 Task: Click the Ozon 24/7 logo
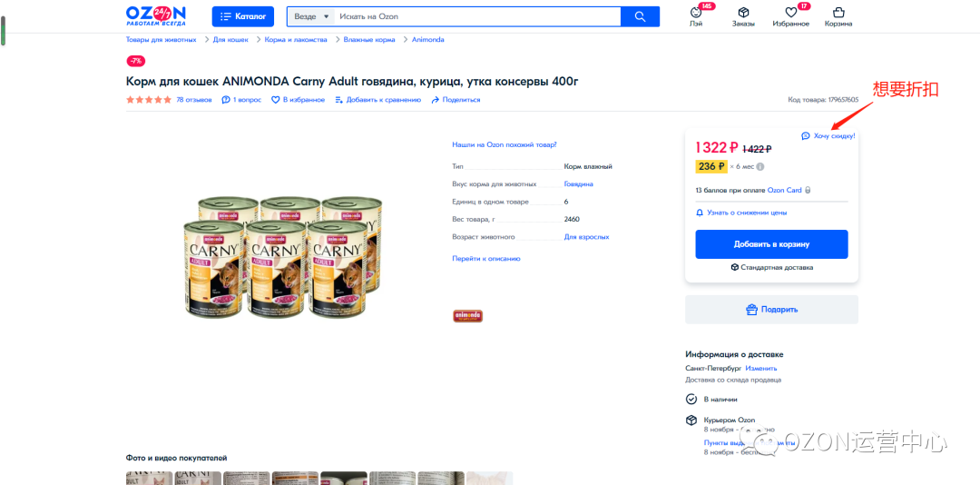(x=156, y=15)
